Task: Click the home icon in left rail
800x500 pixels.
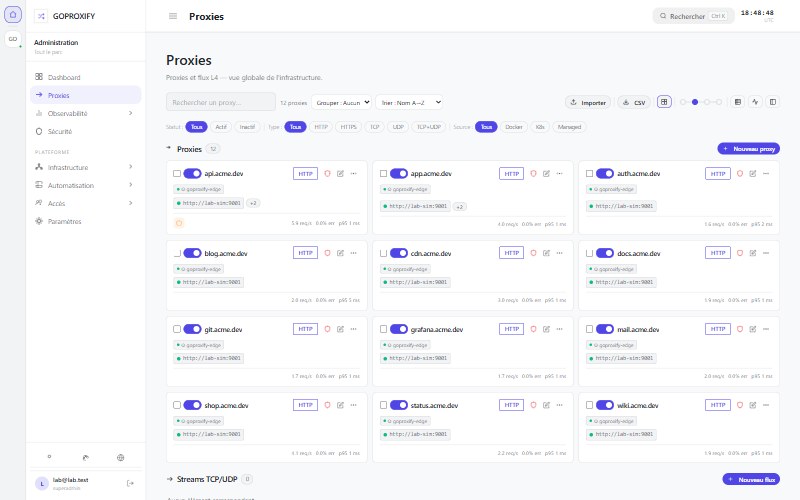Action: tap(13, 14)
